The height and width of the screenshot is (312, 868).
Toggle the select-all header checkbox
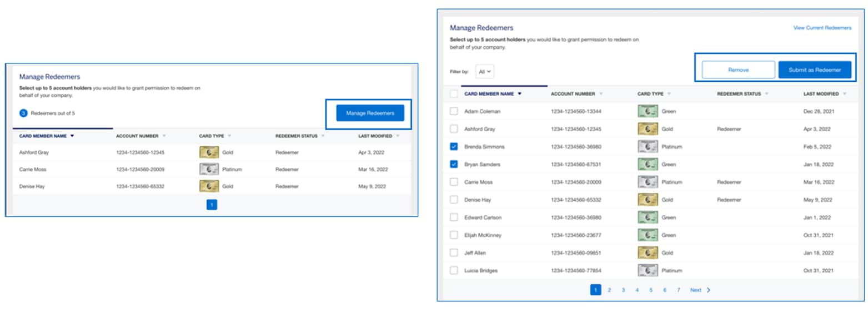454,94
